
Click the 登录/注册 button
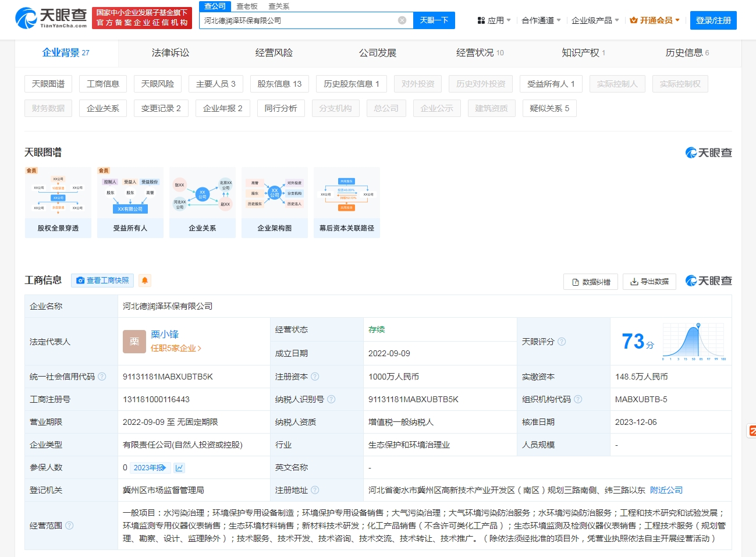(x=714, y=20)
